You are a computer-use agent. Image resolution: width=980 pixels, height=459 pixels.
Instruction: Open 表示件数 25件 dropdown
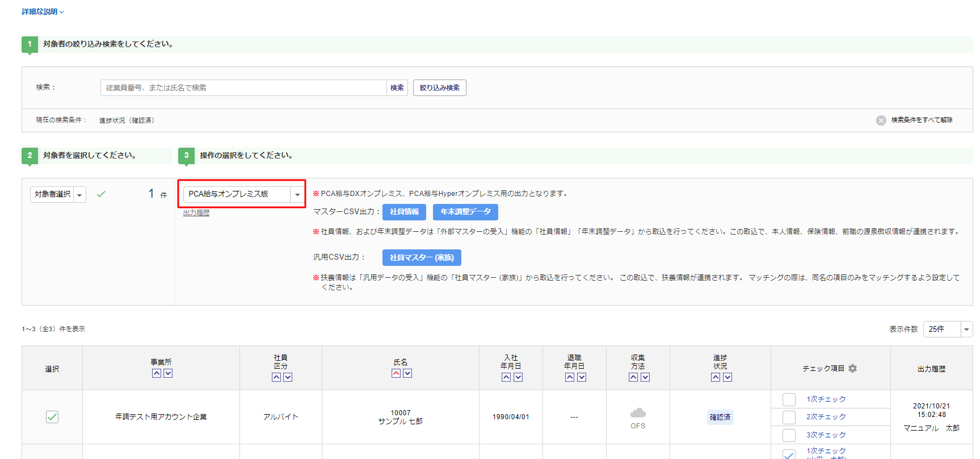tap(948, 329)
